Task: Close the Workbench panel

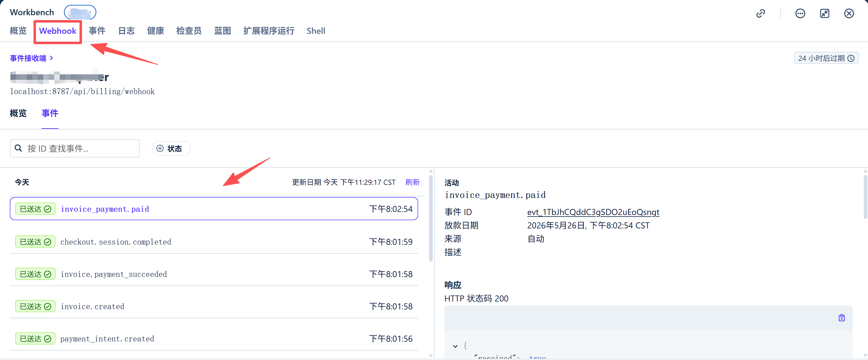Action: coord(849,13)
